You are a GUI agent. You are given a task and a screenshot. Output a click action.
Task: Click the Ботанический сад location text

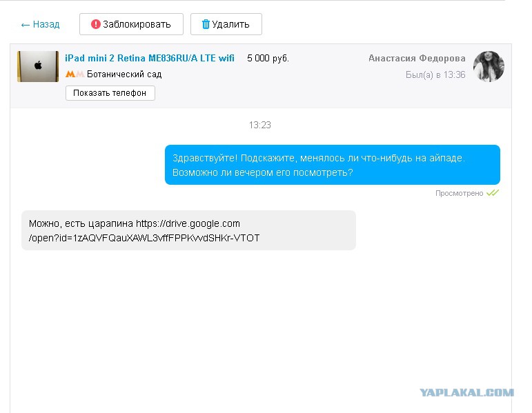pyautogui.click(x=124, y=74)
